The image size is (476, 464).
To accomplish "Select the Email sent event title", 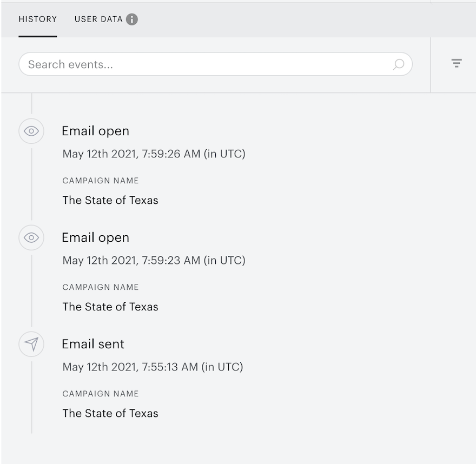I will 93,344.
